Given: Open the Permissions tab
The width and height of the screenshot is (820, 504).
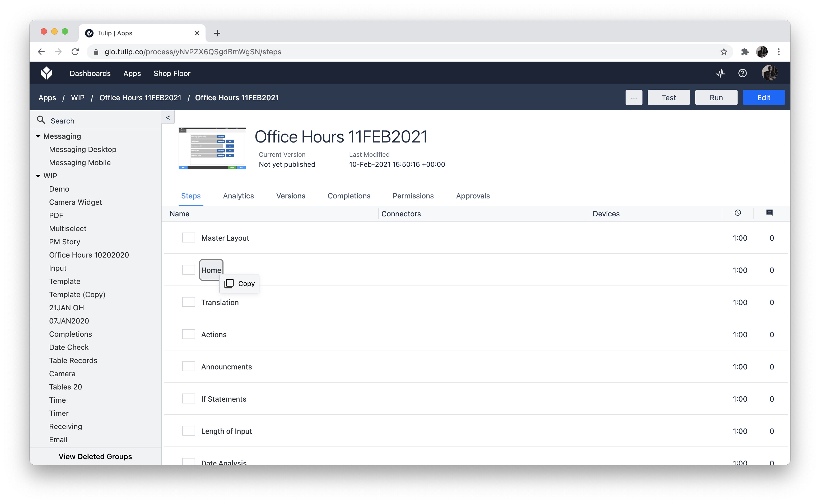Looking at the screenshot, I should [x=413, y=196].
